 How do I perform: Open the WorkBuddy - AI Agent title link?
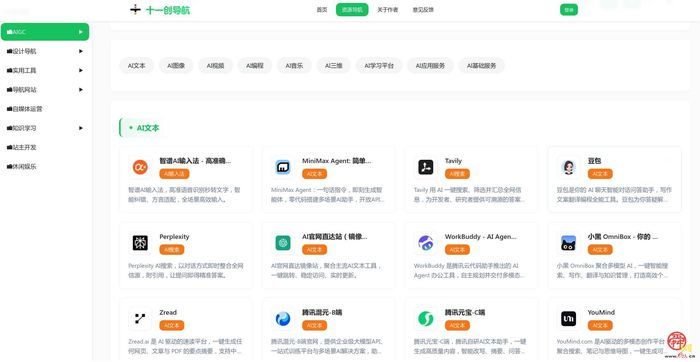(480, 237)
